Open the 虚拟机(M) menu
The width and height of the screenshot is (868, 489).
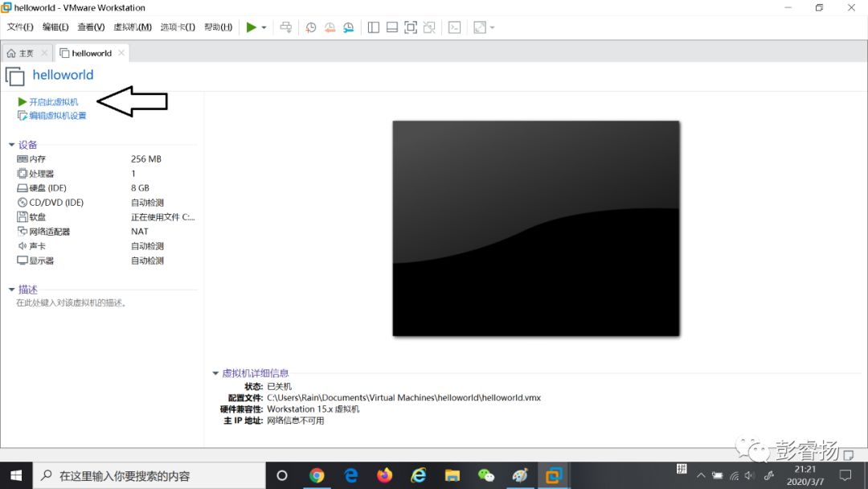coord(133,27)
